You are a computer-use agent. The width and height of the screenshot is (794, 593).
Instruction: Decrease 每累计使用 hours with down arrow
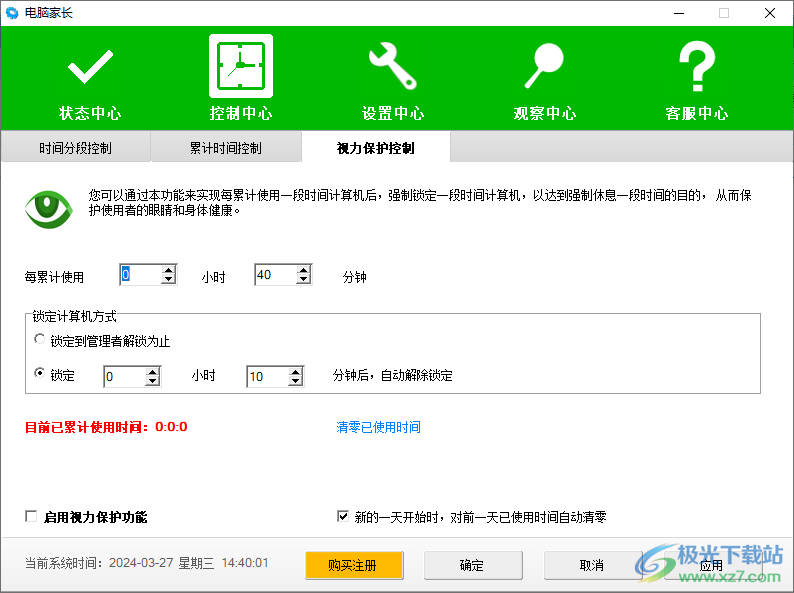point(169,279)
